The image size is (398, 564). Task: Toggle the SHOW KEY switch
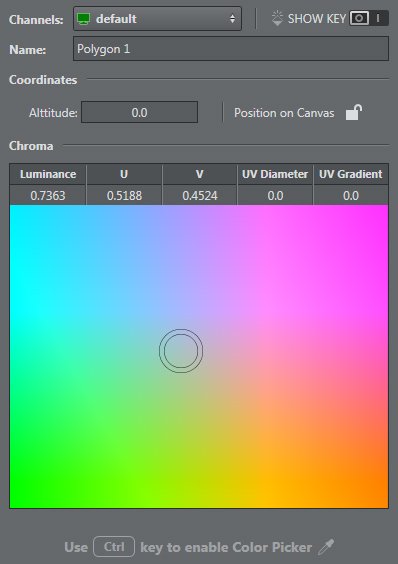(369, 18)
